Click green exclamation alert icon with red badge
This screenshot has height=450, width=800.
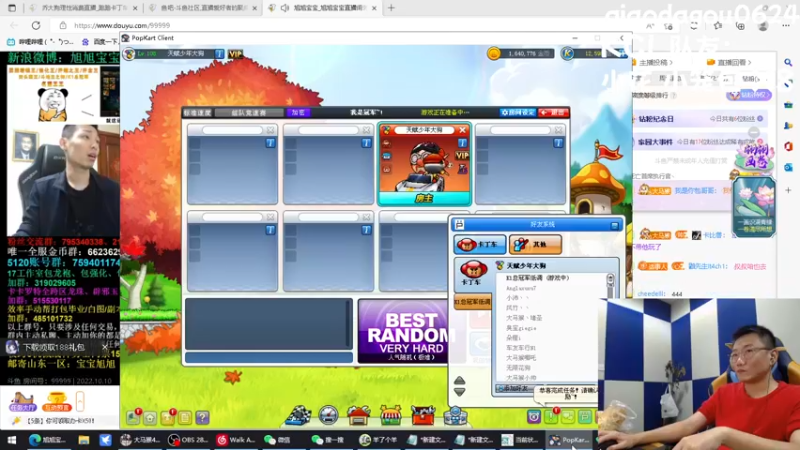[x=551, y=417]
